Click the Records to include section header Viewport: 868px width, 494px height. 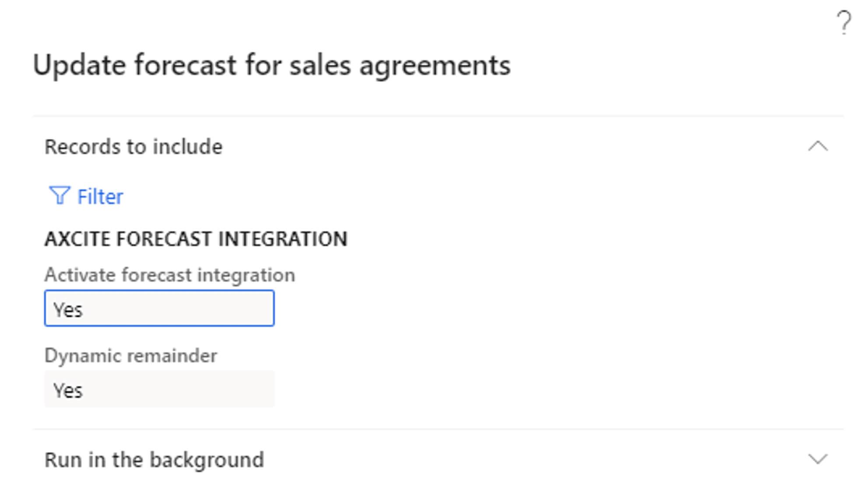coord(133,147)
